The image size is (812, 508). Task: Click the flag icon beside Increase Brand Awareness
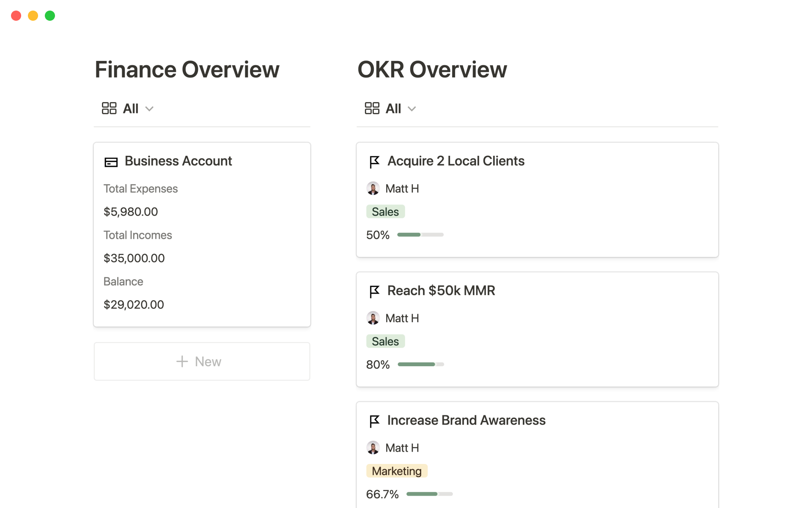(374, 421)
